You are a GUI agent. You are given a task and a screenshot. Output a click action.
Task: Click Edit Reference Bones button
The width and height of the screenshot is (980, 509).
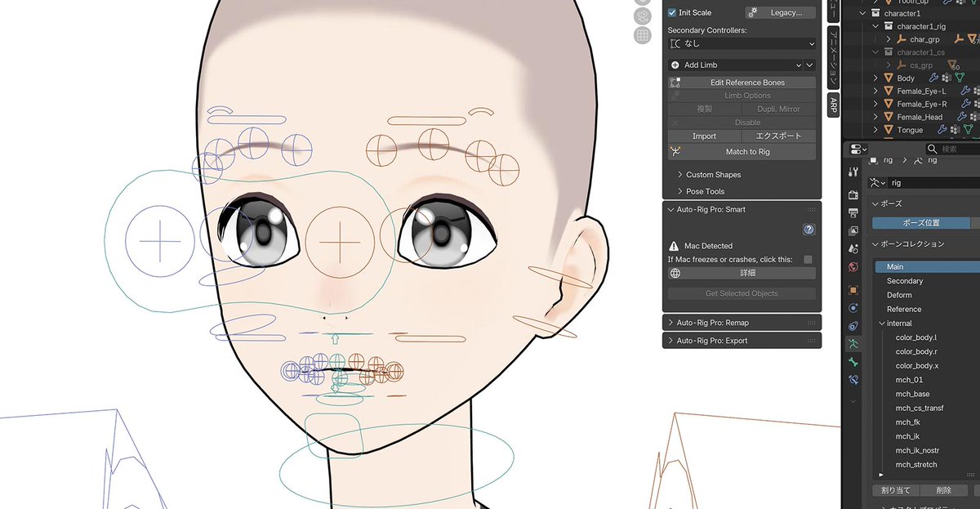(x=742, y=83)
